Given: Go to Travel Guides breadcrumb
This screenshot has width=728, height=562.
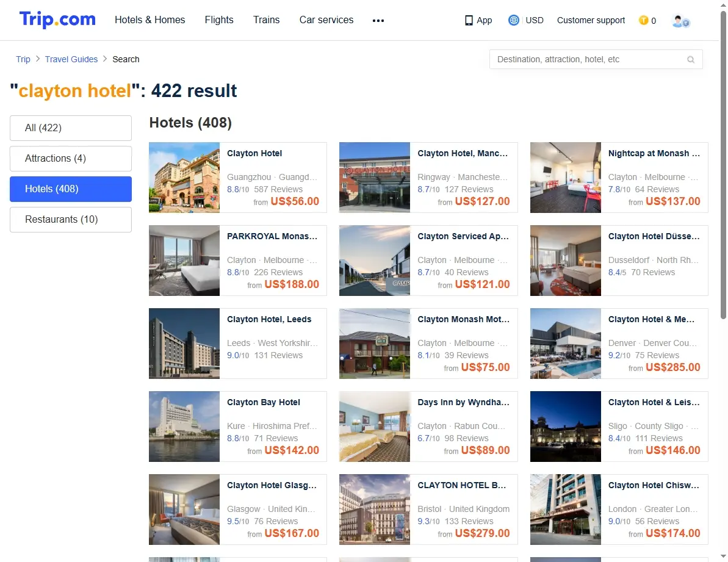Looking at the screenshot, I should click(71, 59).
